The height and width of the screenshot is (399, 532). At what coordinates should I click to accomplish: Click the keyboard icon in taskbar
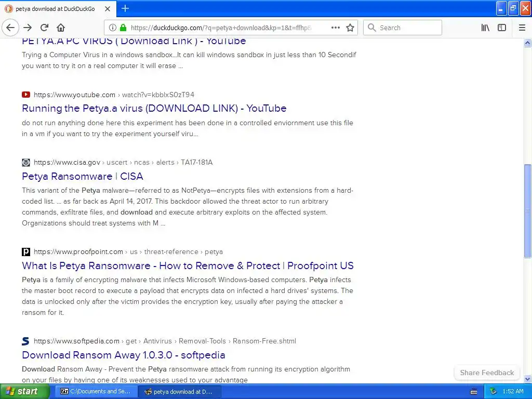pos(474,392)
